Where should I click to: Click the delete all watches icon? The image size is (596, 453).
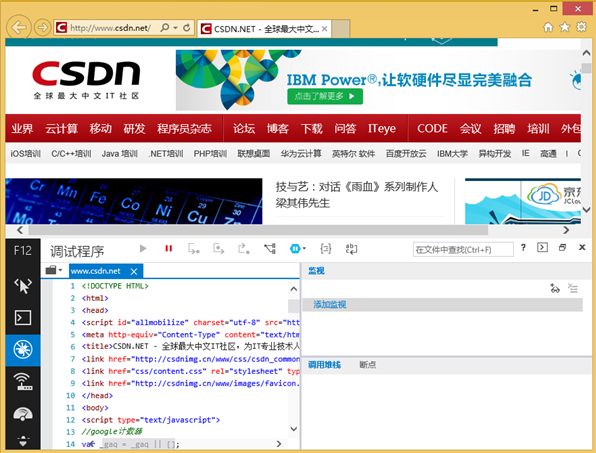pos(573,288)
